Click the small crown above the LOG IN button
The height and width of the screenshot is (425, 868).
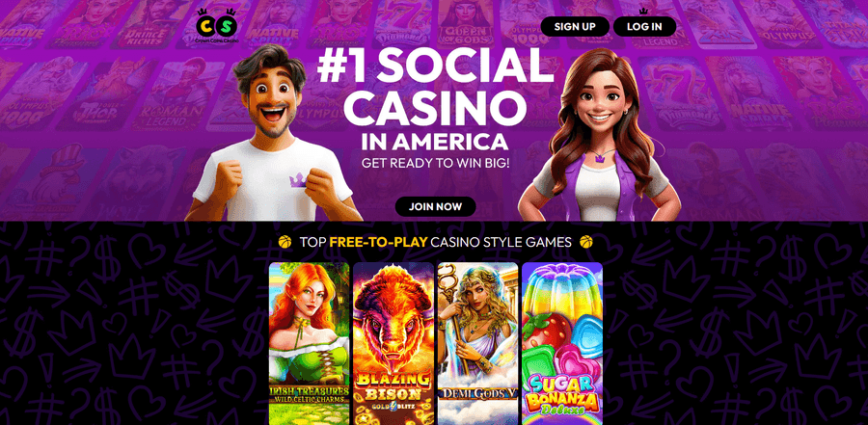[x=643, y=11]
